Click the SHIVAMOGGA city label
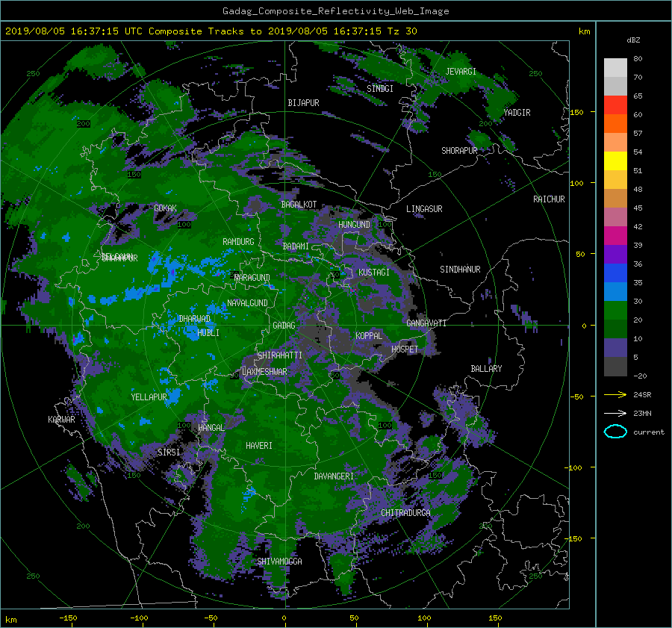Image resolution: width=672 pixels, height=628 pixels. 279,561
